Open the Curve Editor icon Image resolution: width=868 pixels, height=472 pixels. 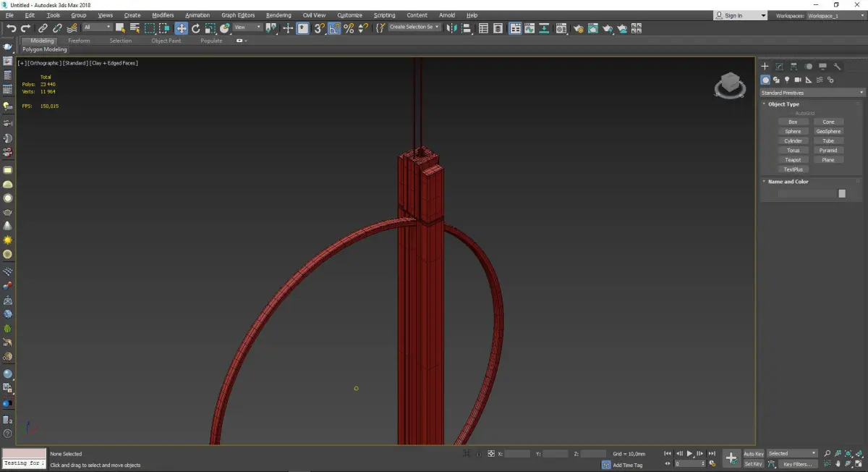(x=529, y=28)
